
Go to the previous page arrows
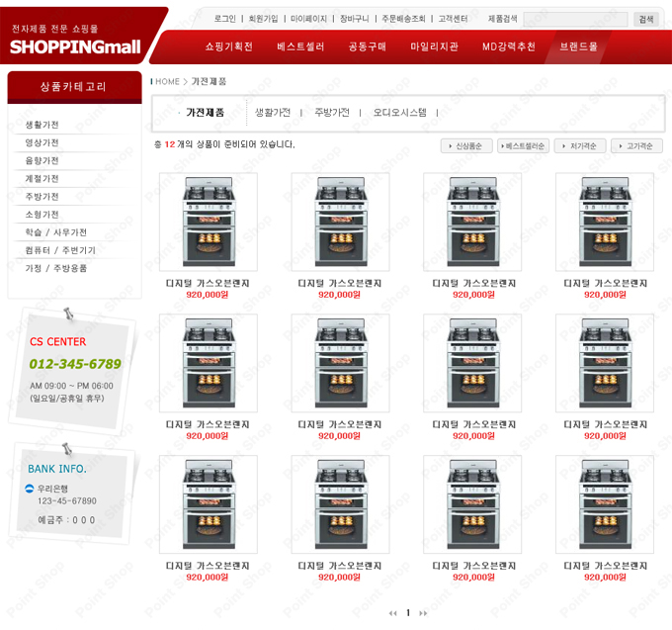[x=392, y=613]
